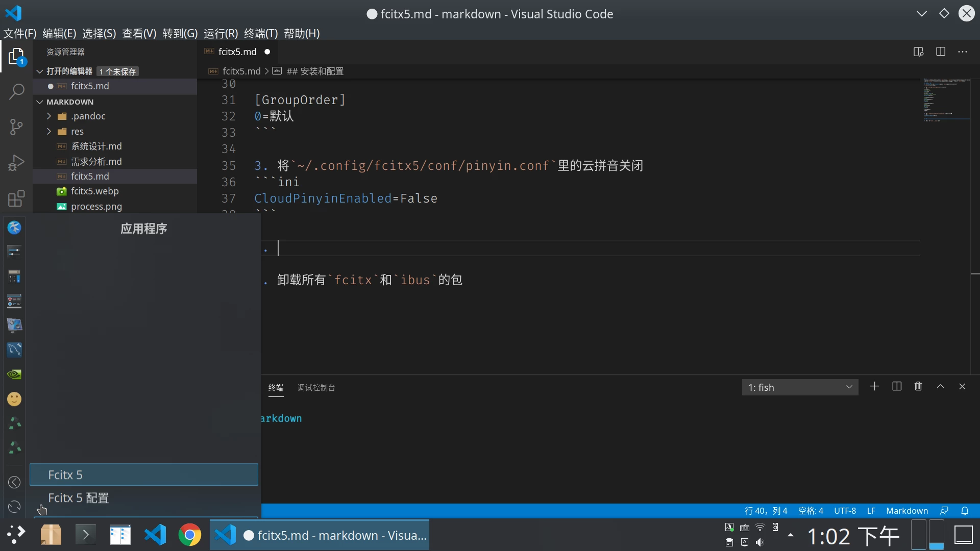Select the settings sliders category in launcher
Image resolution: width=980 pixels, height=551 pixels.
14,252
